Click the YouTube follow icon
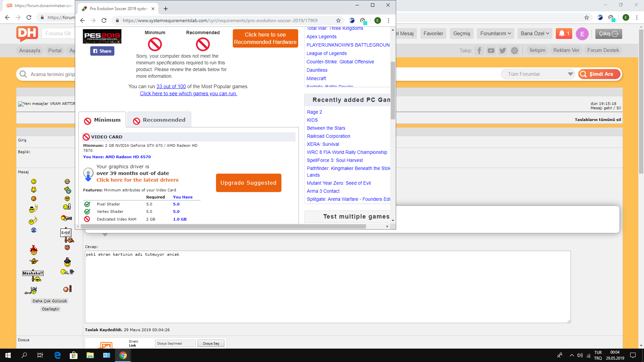 491,51
